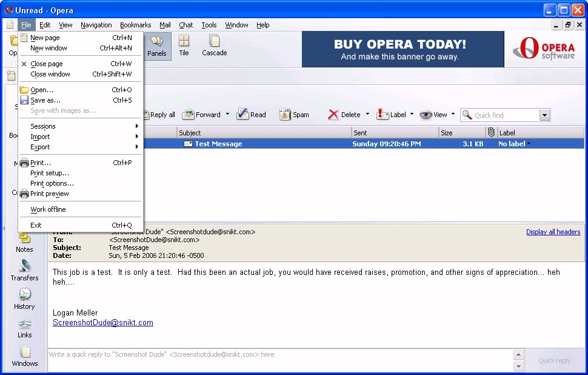Toggle Work offline in File menu
This screenshot has width=588, height=375.
click(48, 209)
